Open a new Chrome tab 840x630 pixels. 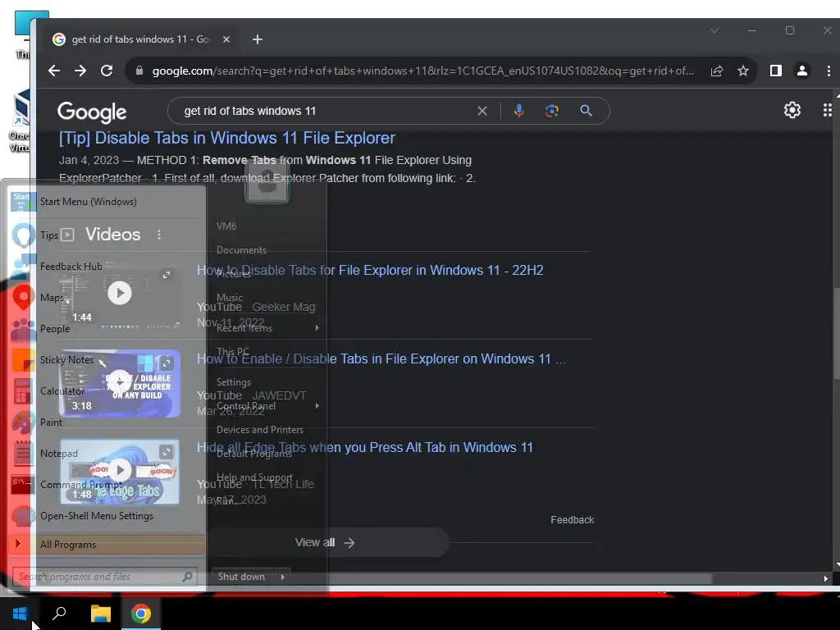point(257,39)
